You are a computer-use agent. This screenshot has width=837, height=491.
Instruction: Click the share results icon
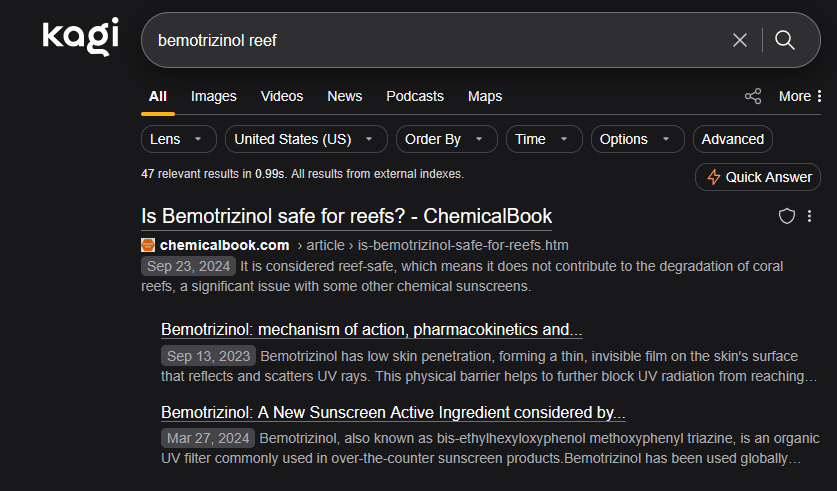pos(753,96)
